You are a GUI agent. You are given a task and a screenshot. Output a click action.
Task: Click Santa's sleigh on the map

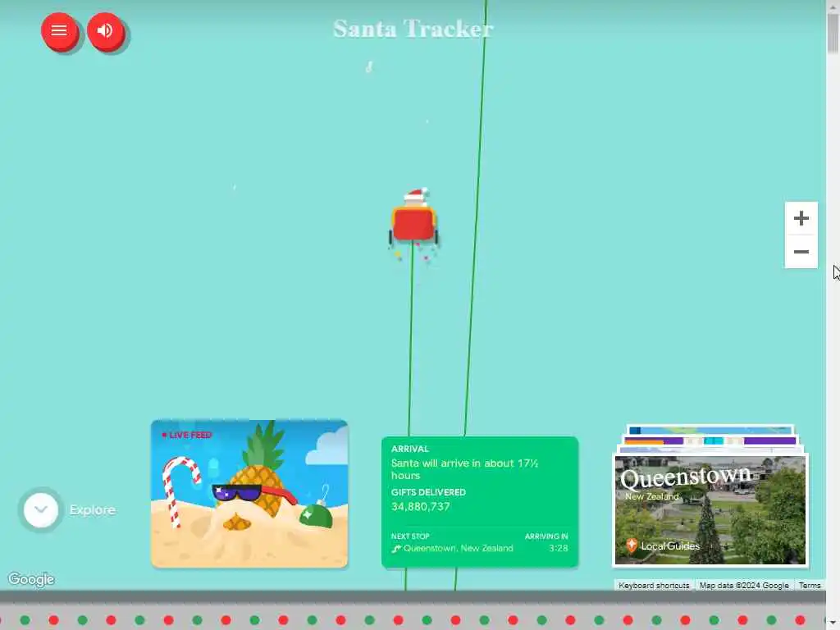tap(413, 222)
